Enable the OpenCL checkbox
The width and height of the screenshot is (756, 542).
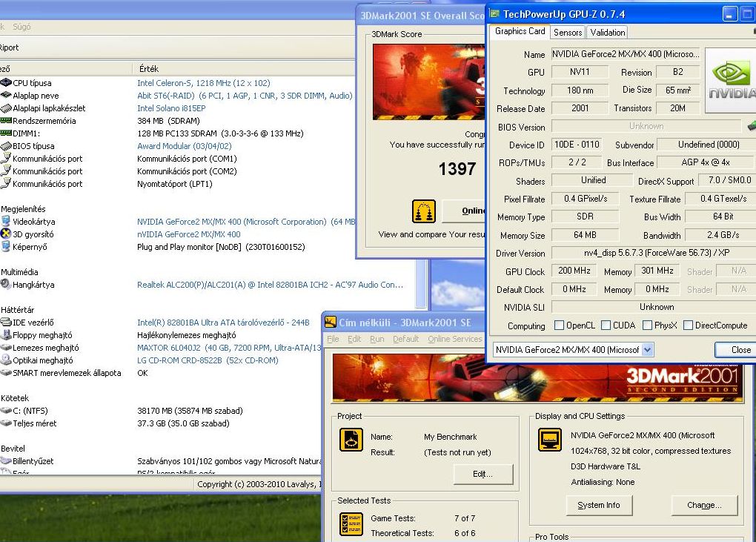(560, 325)
